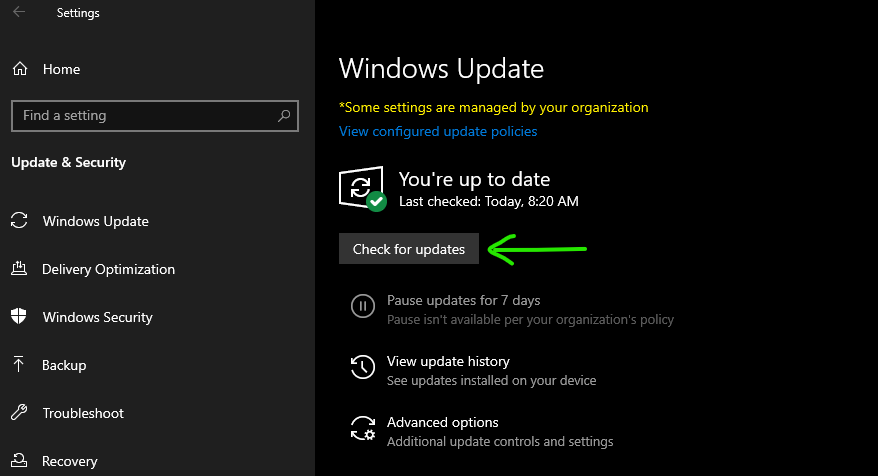The height and width of the screenshot is (476, 878).
Task: Click the Check for updates button
Action: (x=409, y=249)
